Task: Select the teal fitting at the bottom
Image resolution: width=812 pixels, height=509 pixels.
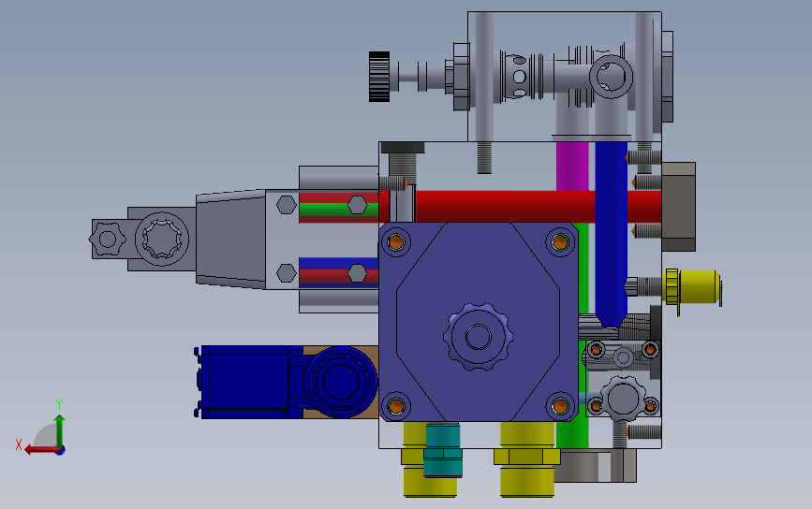Action: click(x=443, y=450)
